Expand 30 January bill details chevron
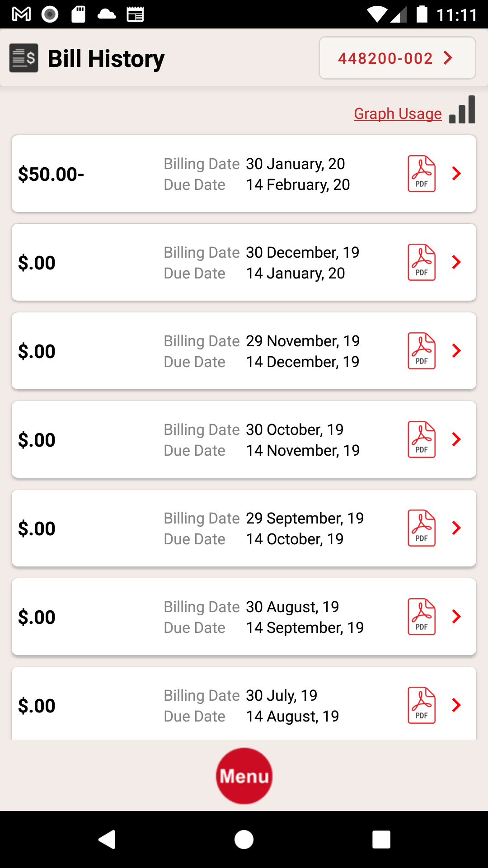Screen dimensions: 488x868 tap(456, 174)
